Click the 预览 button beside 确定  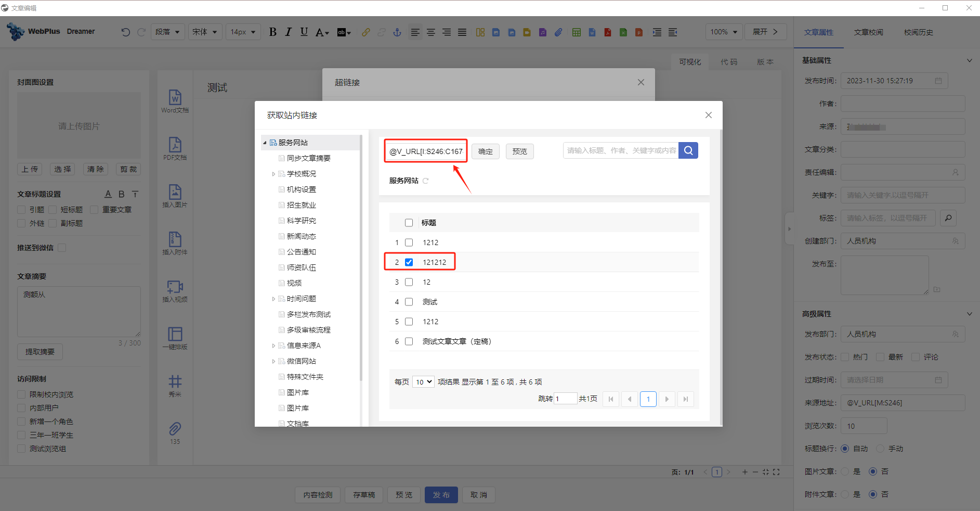pos(519,151)
